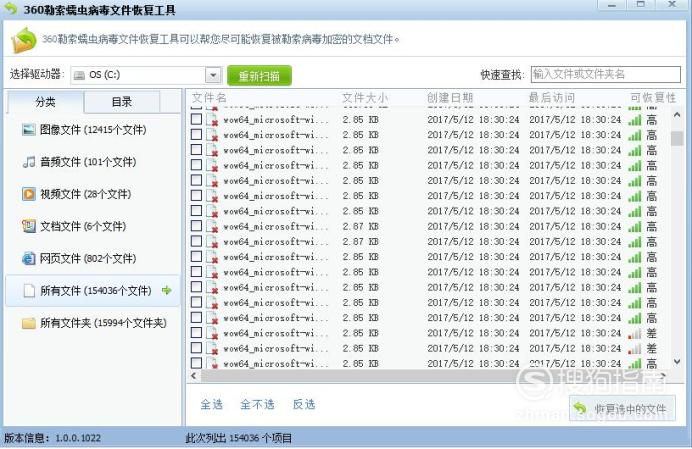
Task: Click the red signal icon in upper 差 row
Action: [x=634, y=333]
